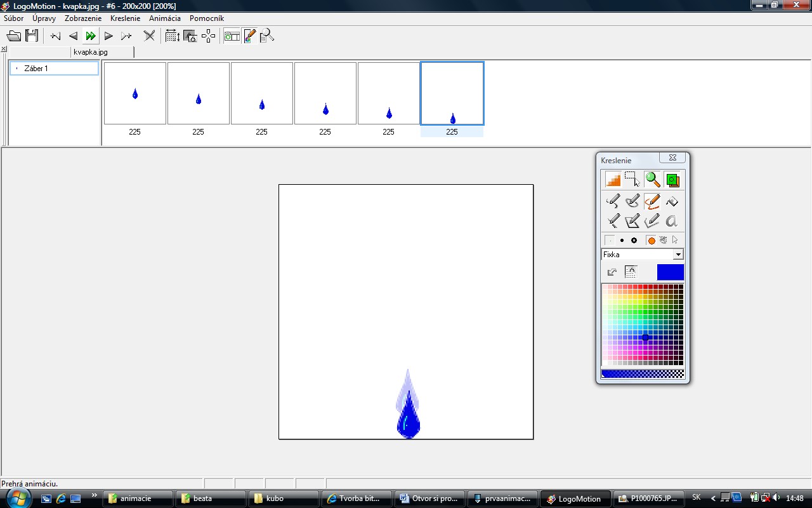
Task: Open the Súbor menu
Action: (13, 18)
